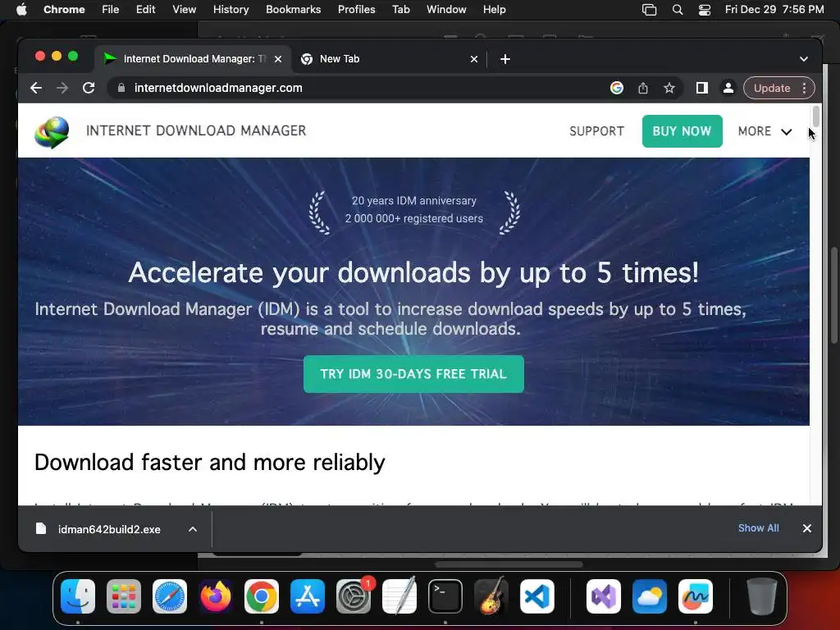Open the Window menu

[x=446, y=10]
